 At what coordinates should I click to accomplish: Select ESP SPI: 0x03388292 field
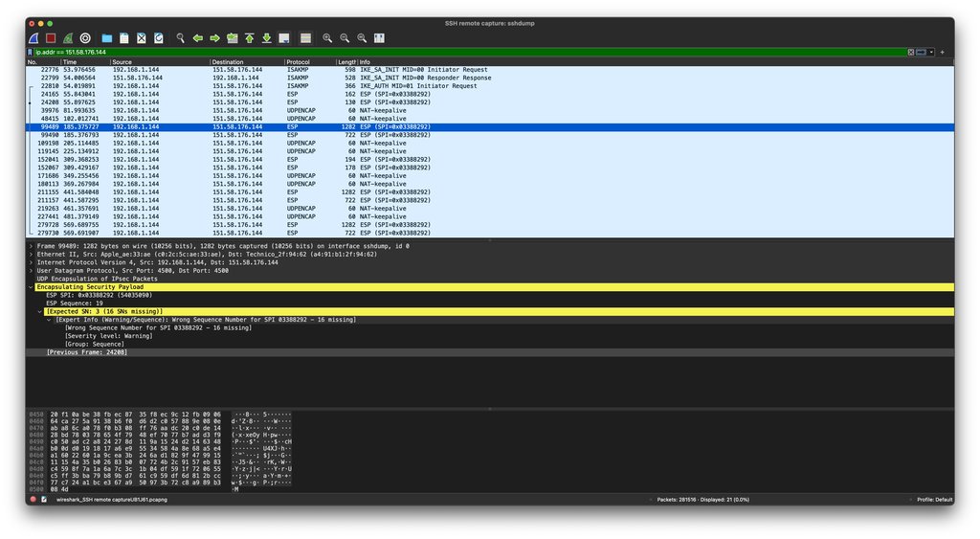99,295
